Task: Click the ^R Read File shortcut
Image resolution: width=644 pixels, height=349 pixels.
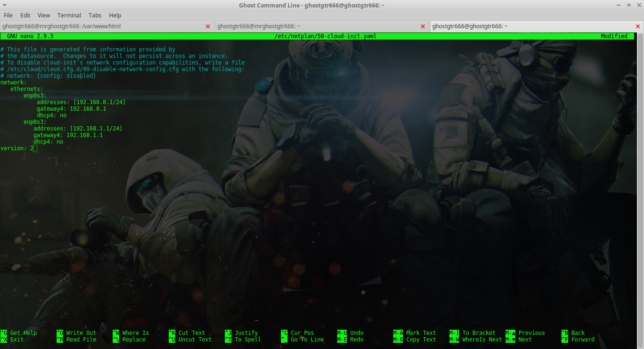Action: [76, 339]
